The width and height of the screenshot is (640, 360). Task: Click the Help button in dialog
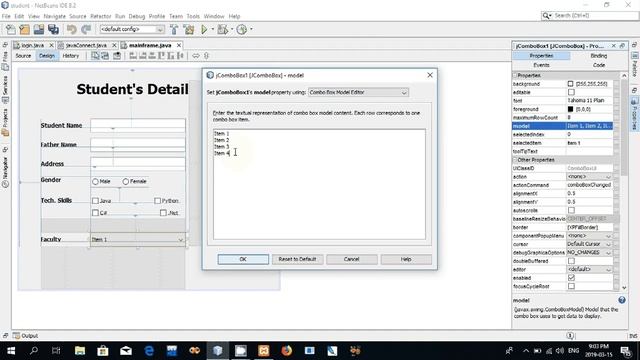(x=406, y=259)
